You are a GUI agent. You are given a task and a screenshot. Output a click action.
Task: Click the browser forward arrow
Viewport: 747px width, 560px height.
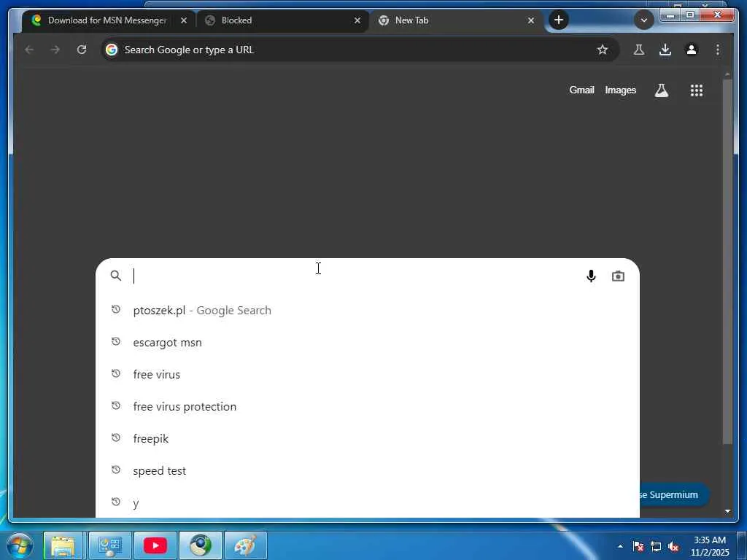point(55,50)
